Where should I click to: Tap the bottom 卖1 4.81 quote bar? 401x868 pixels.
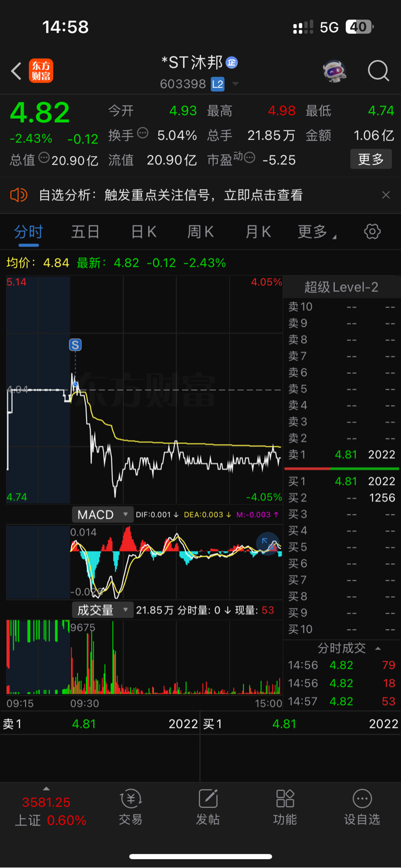tap(100, 724)
